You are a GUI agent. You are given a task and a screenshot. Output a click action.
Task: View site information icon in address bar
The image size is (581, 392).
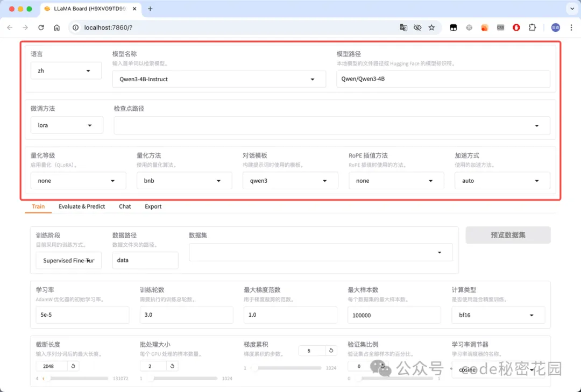tap(76, 27)
